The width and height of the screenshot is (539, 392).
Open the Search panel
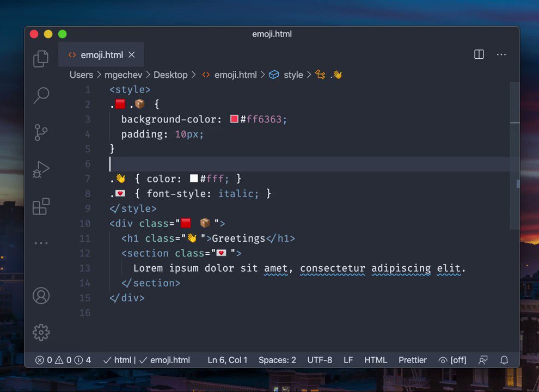click(41, 95)
